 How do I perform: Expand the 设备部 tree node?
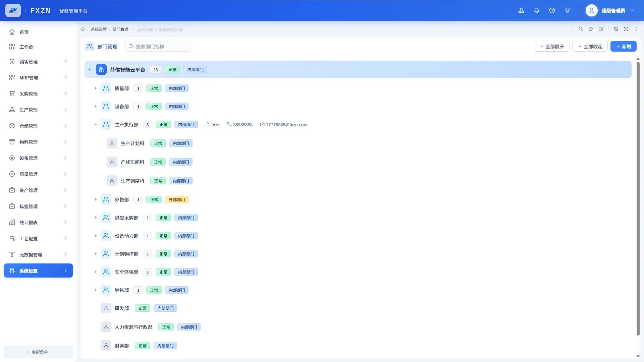96,106
